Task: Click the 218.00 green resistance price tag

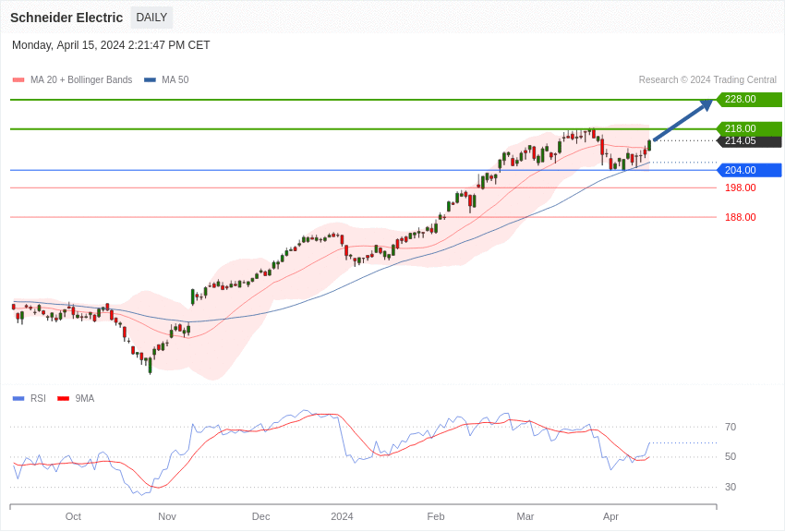Action: pos(749,128)
